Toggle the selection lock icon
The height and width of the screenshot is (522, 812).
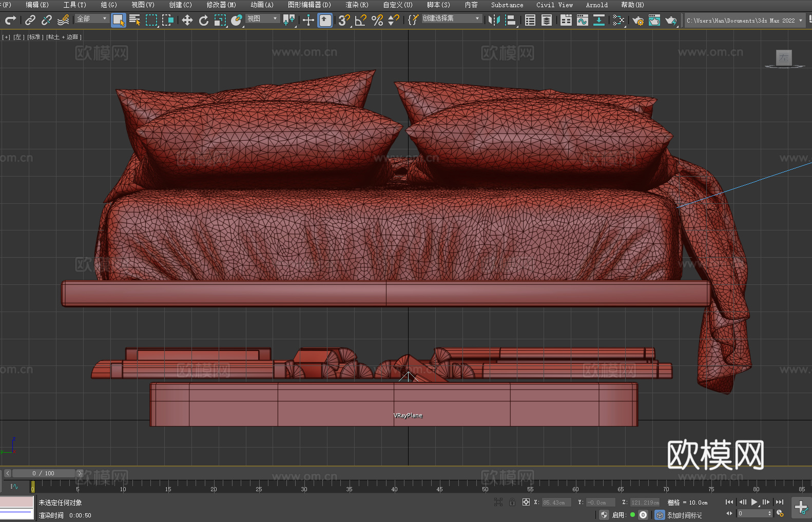click(x=512, y=502)
